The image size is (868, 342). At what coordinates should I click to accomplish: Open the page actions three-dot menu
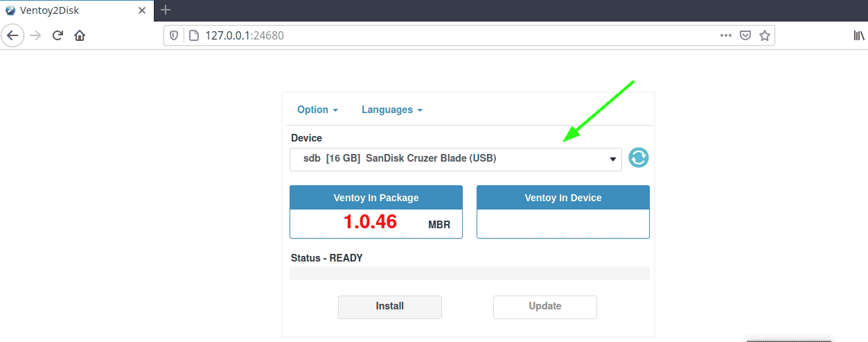coord(725,35)
